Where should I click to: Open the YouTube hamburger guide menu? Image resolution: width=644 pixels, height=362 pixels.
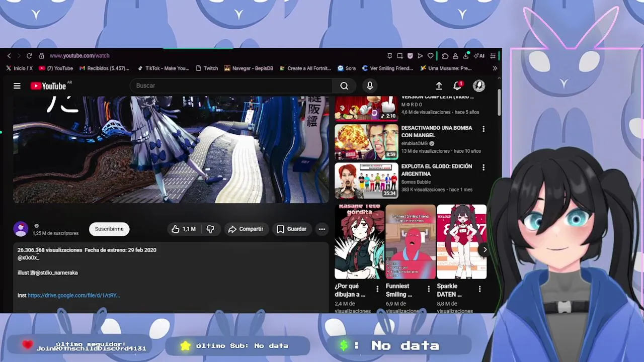pos(17,86)
